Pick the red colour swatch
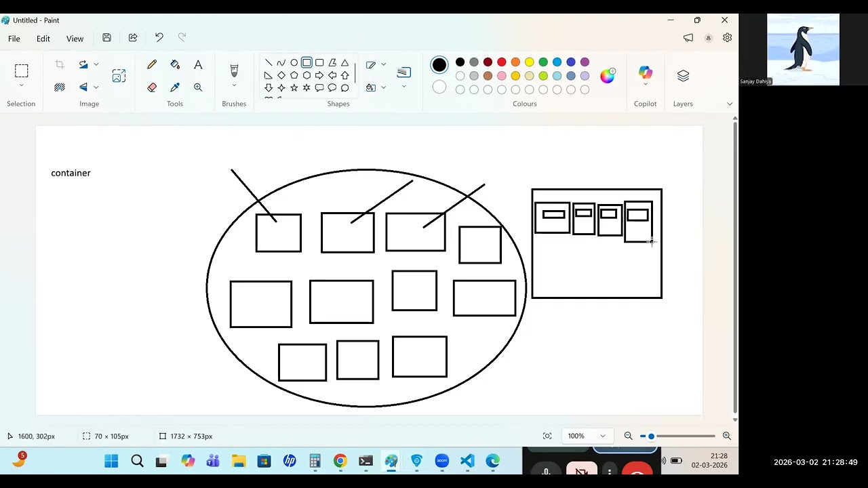868x488 pixels. click(502, 62)
